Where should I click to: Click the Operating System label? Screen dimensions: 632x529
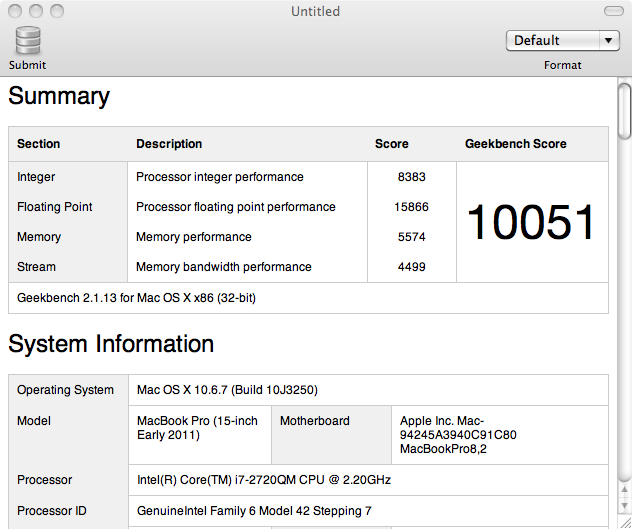65,390
